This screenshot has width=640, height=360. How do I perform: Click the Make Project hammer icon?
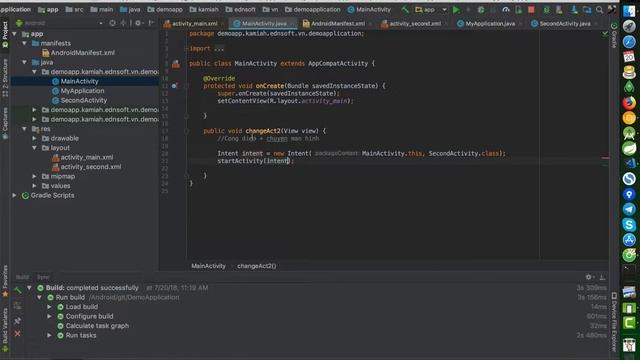[405, 9]
